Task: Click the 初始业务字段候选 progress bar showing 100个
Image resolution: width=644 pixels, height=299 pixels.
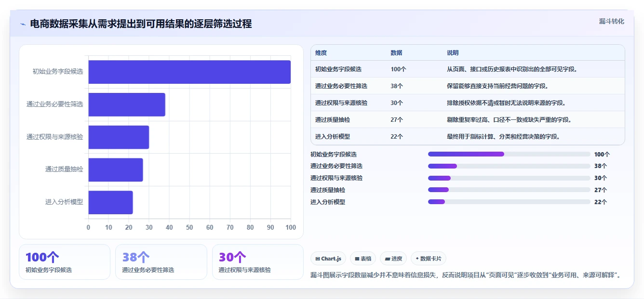Action: coord(509,154)
